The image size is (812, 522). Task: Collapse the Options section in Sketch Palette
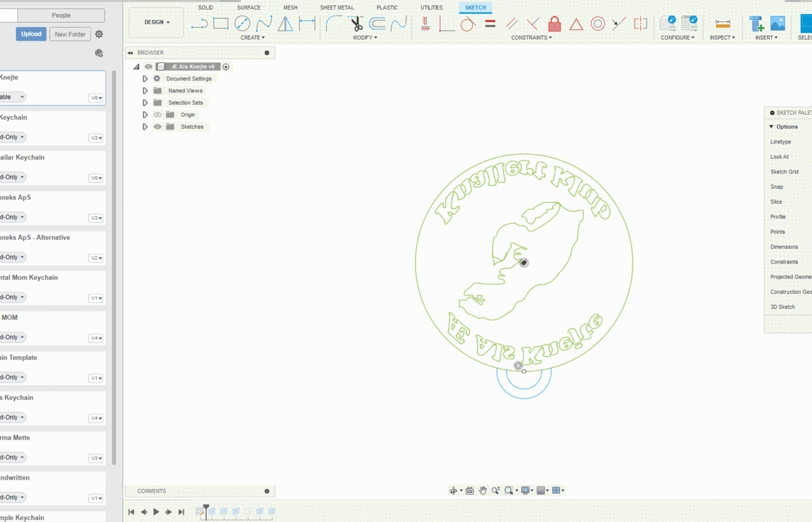(771, 127)
